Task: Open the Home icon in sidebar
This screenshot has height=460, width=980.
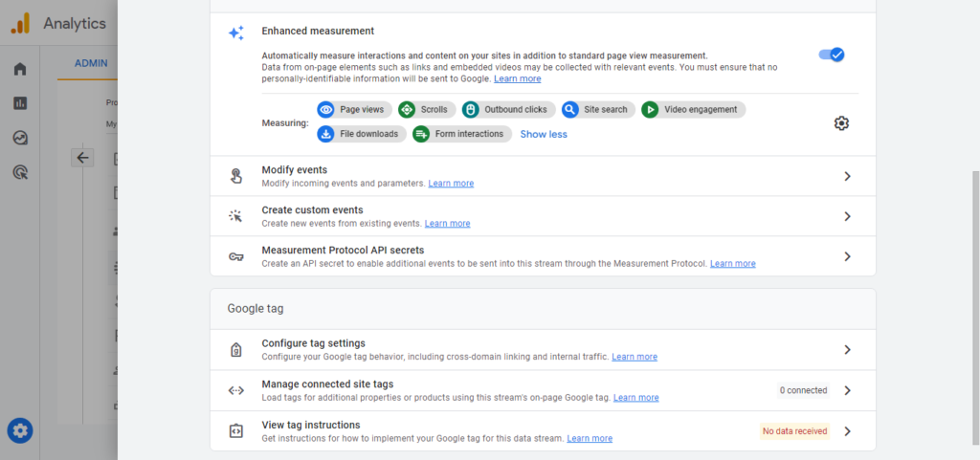Action: [x=20, y=69]
